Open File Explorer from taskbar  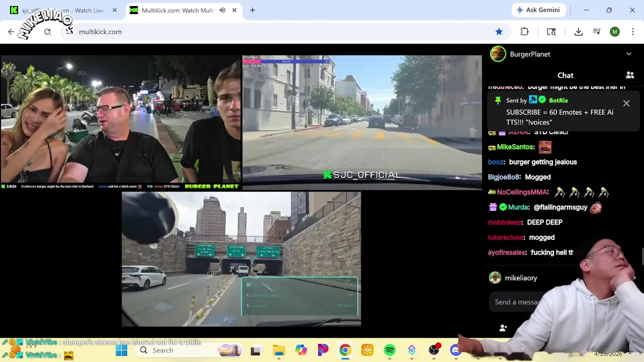tap(279, 350)
